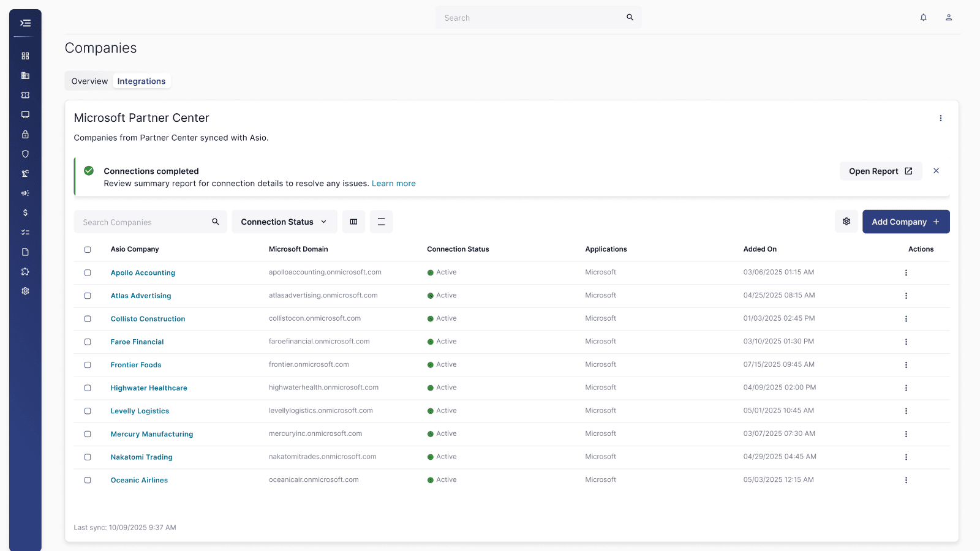Open table settings gear next to Add Company
This screenshot has height=551, width=980.
pyautogui.click(x=846, y=222)
